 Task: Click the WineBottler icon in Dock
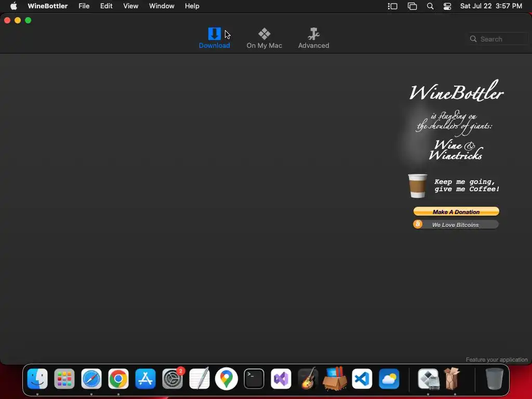pyautogui.click(x=452, y=378)
